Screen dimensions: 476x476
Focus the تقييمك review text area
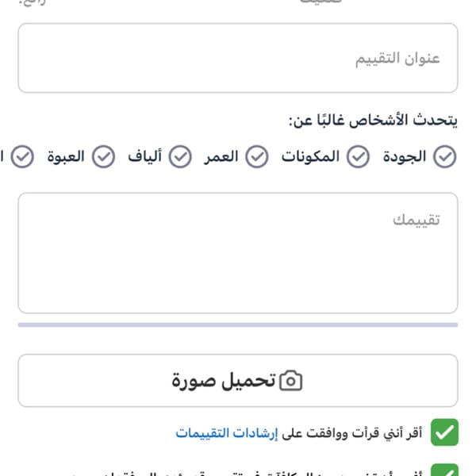coord(238,253)
